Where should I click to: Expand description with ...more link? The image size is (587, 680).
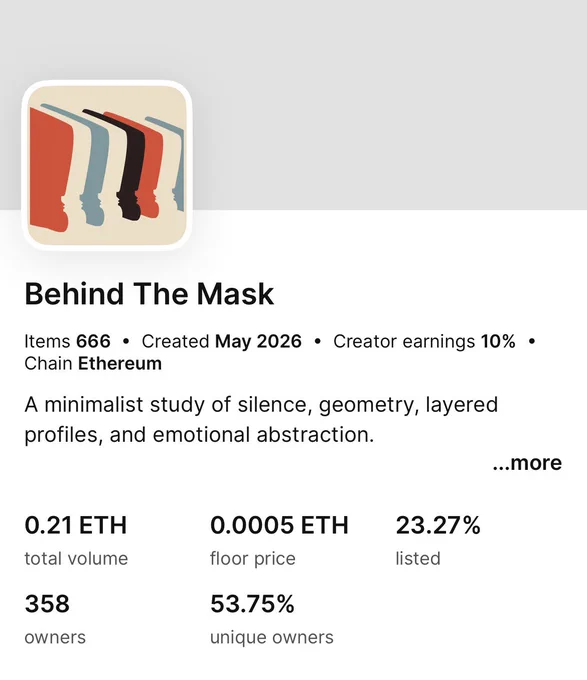click(x=527, y=463)
